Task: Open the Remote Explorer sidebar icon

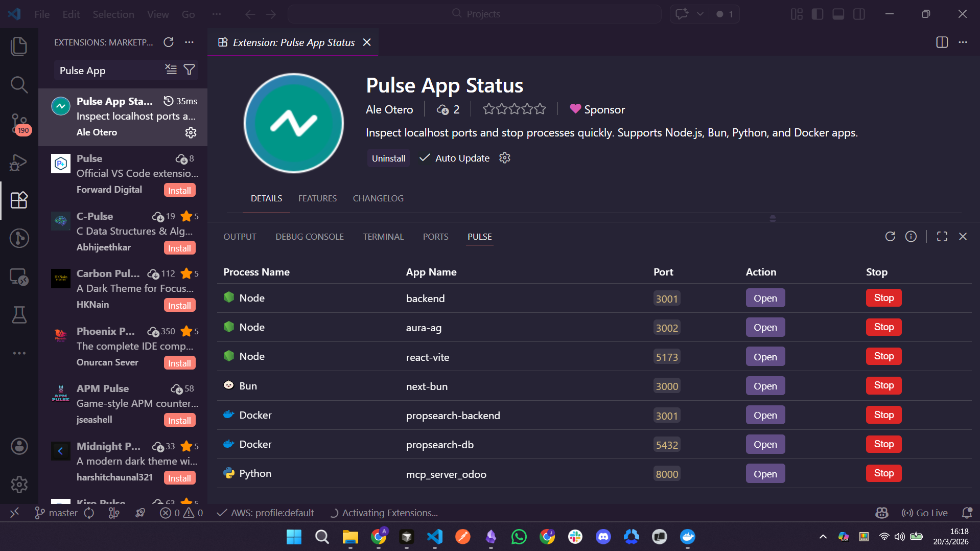Action: tap(19, 277)
